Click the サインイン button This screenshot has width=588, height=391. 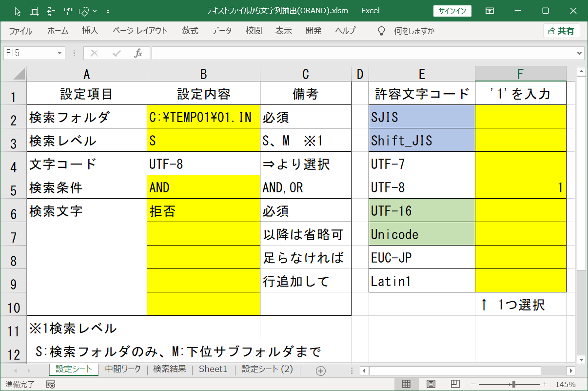tap(452, 10)
